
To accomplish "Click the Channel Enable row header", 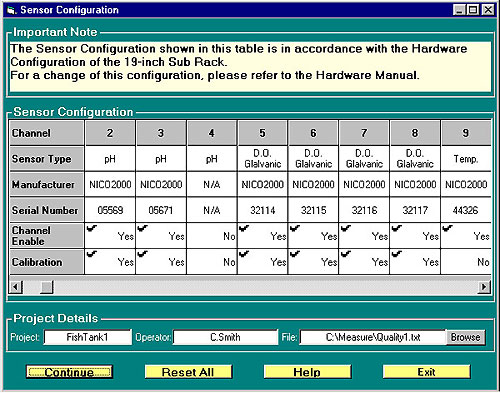I will pyautogui.click(x=47, y=236).
